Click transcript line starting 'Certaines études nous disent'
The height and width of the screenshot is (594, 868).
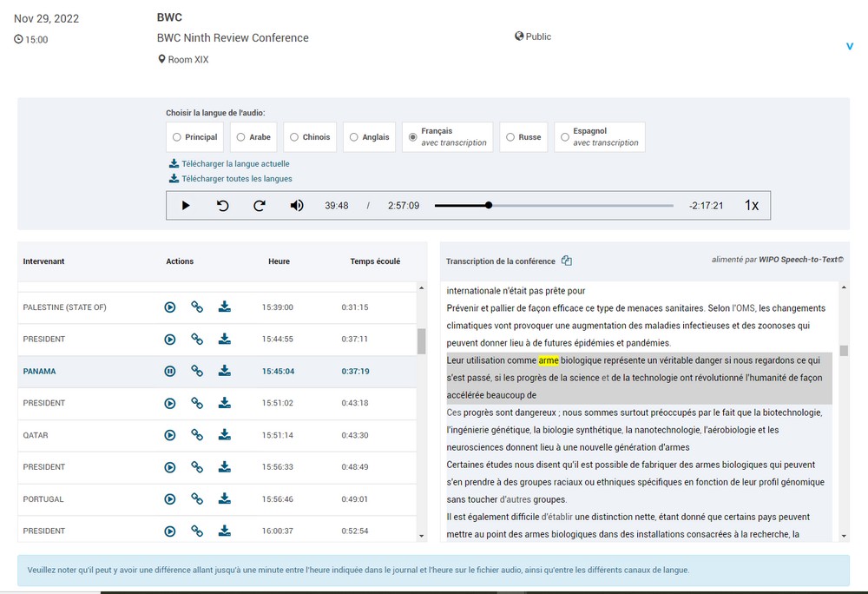coord(631,465)
